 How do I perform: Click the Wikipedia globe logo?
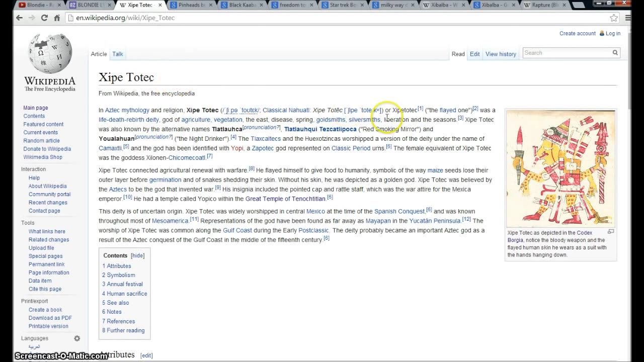(x=50, y=54)
